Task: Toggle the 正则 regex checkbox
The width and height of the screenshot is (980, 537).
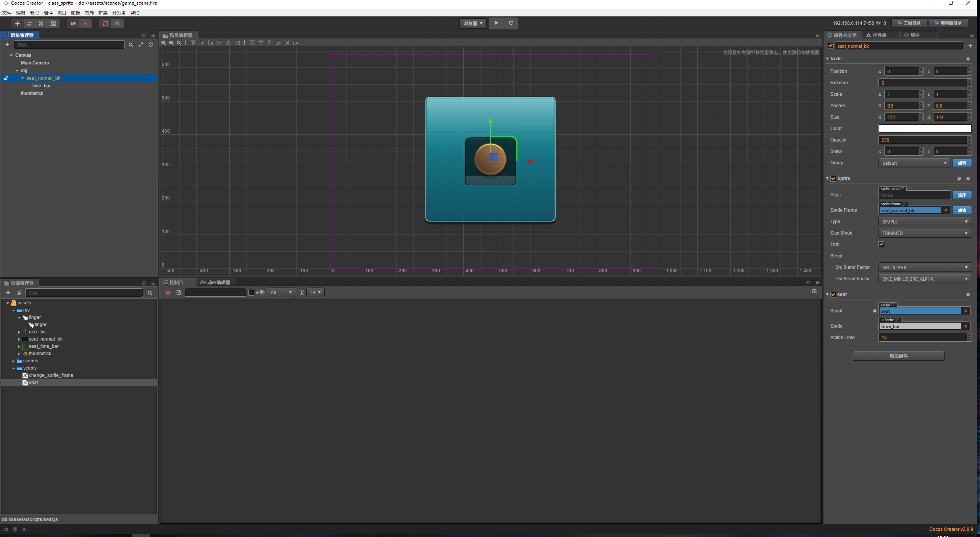Action: [x=251, y=293]
